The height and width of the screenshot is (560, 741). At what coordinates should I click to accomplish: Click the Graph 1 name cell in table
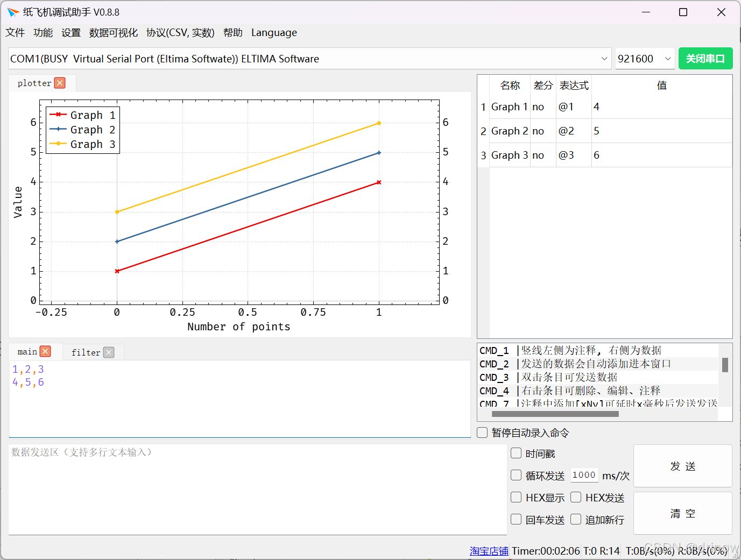(510, 107)
